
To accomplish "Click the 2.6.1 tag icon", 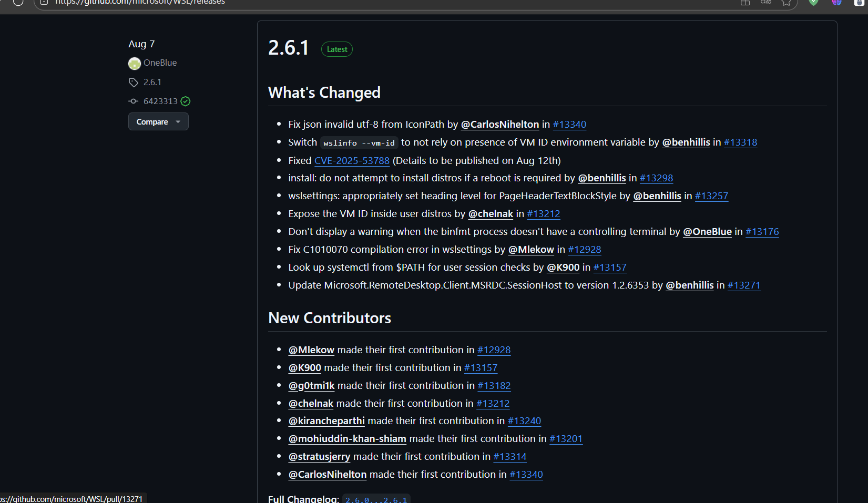I will (134, 83).
